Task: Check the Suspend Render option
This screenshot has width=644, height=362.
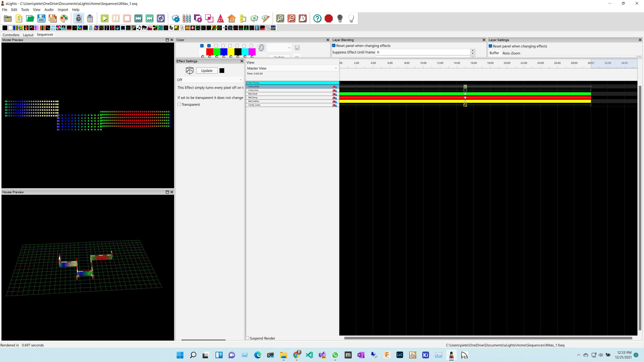Action: 248,338
